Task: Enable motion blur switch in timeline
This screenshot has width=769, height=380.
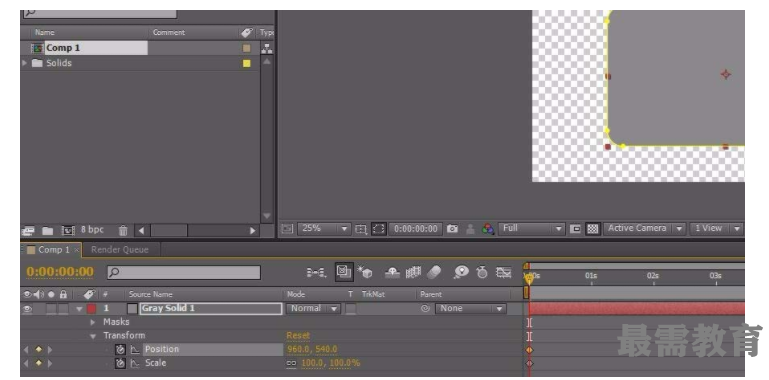Action: (x=434, y=272)
